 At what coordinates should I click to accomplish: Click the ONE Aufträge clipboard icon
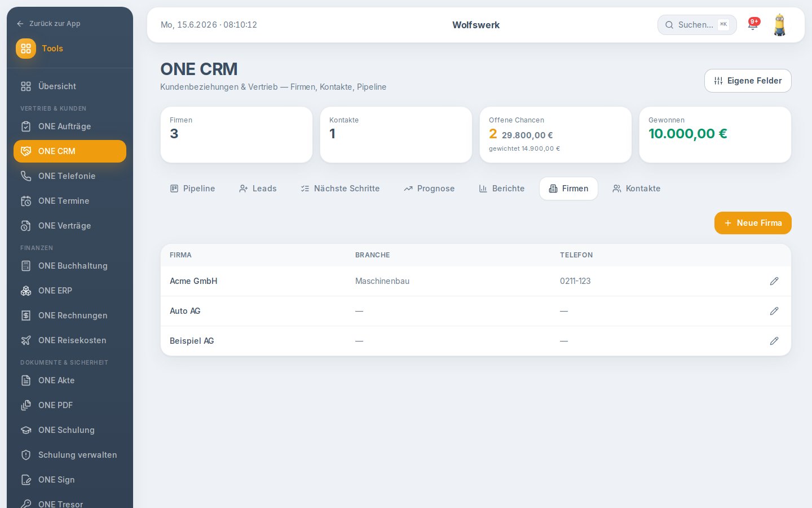[26, 126]
